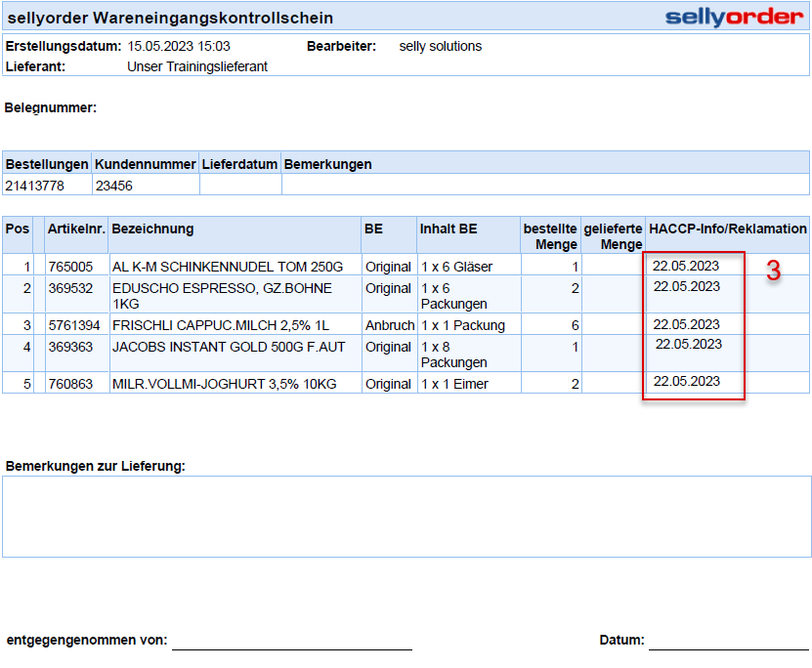Click the sellyorder logo in the header
The image size is (812, 668).
[x=735, y=17]
